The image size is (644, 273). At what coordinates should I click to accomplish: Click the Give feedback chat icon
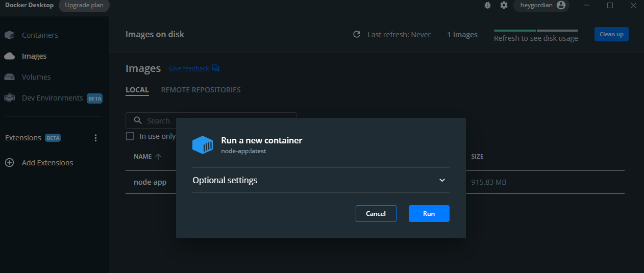[x=215, y=68]
